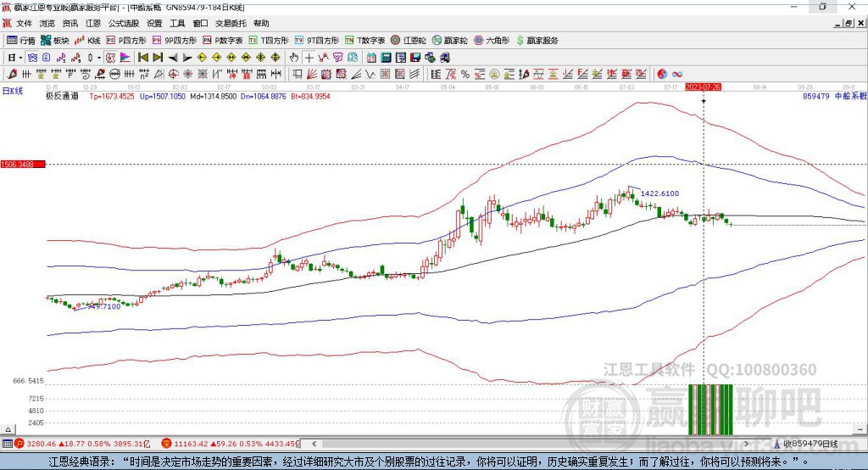The image size is (868, 470).
Task: Open the 窗口 menu
Action: 200,23
